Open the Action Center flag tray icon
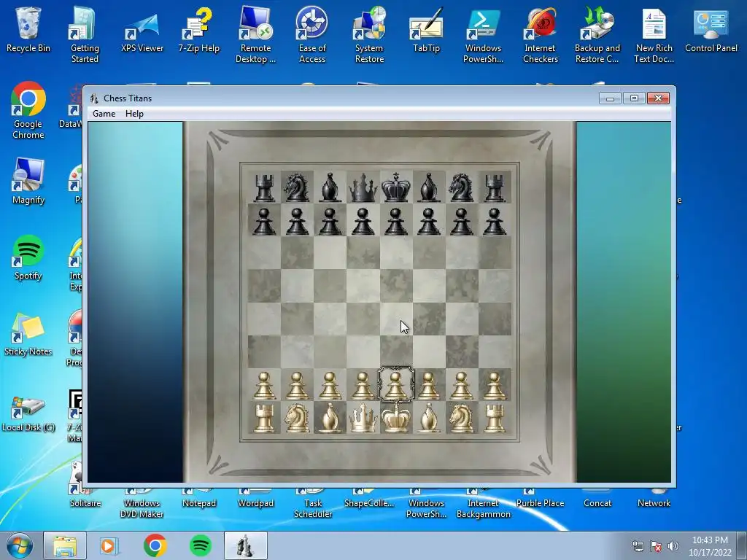Screen dimensions: 747x560 coord(656,546)
